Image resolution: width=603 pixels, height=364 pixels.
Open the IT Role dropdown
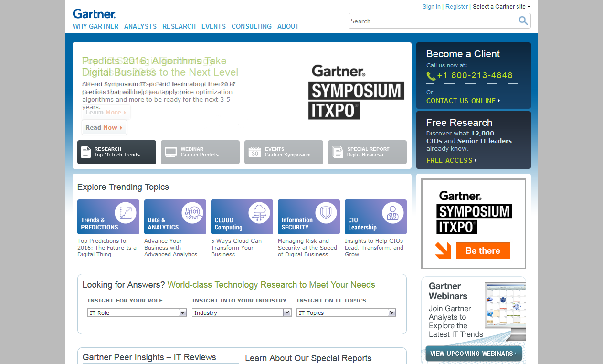(x=137, y=312)
